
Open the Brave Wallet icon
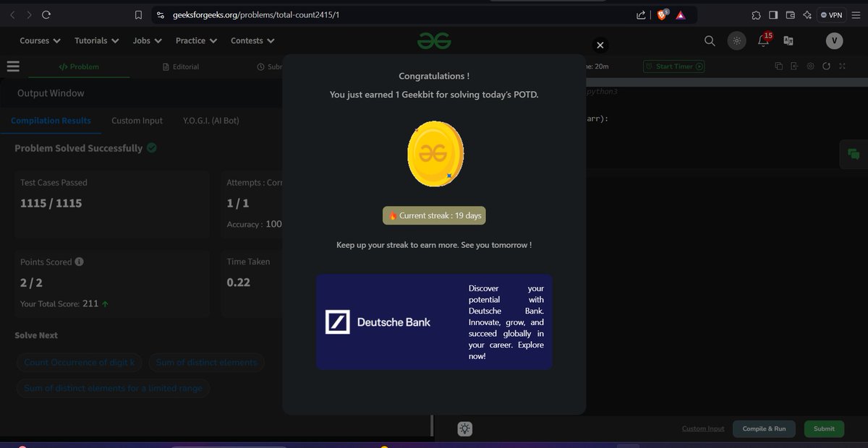click(x=791, y=14)
